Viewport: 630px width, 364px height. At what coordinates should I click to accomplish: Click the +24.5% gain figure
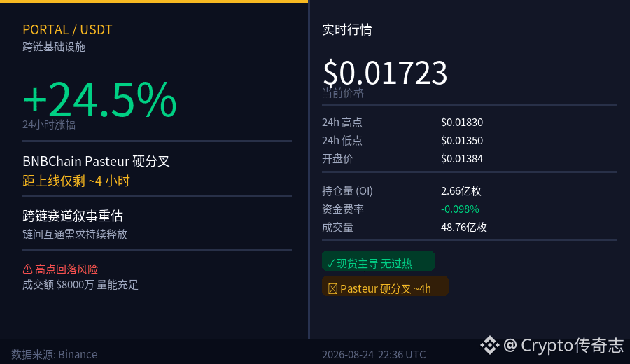99,99
